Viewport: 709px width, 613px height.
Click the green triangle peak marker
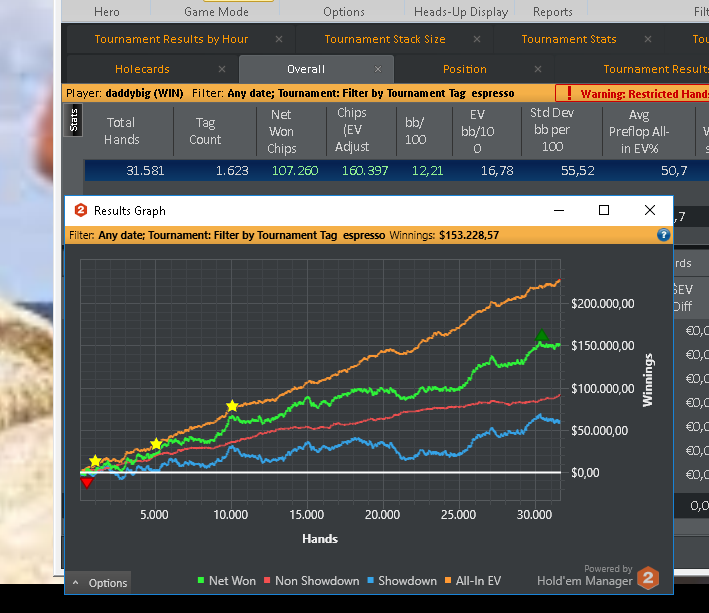coord(542,335)
